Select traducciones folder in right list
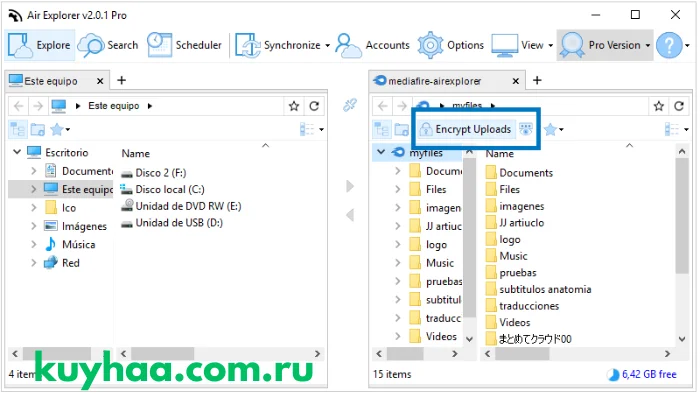This screenshot has width=700, height=394. (522, 306)
